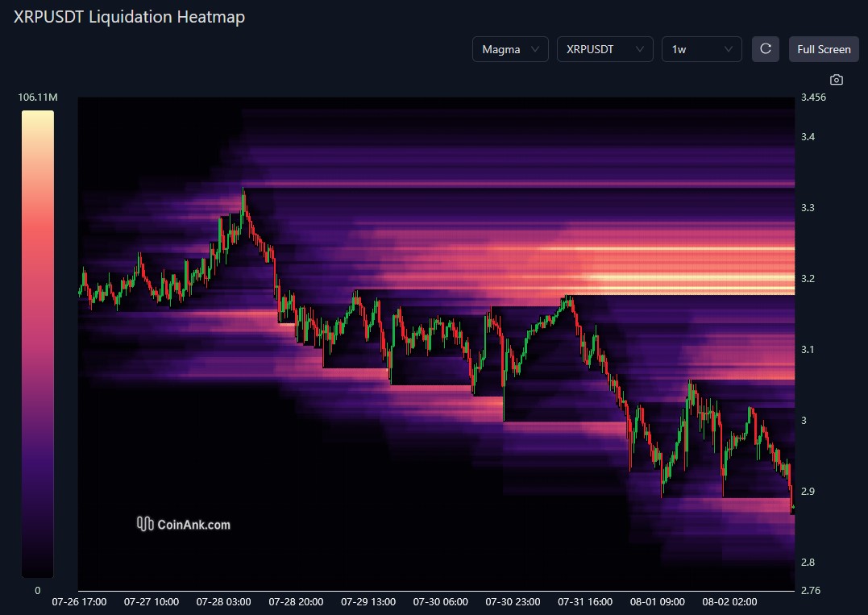Click the 07-30 23:00 time label
The width and height of the screenshot is (868, 615).
click(513, 602)
